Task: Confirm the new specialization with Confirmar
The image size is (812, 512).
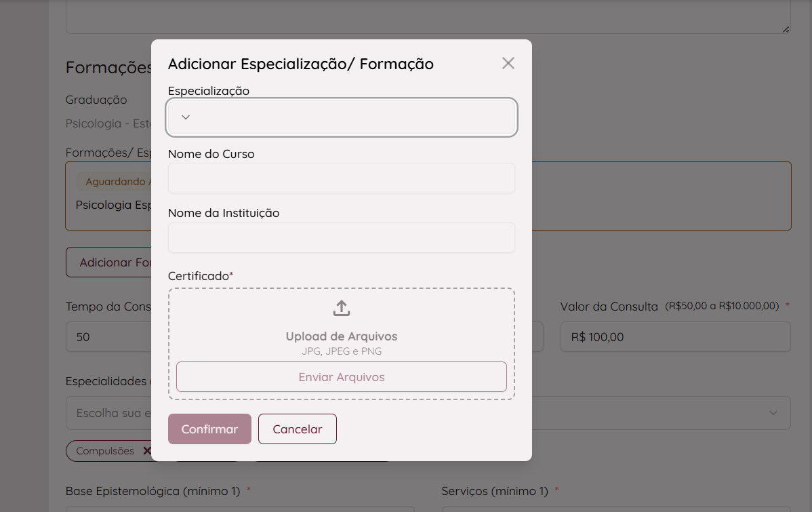Action: pos(209,429)
